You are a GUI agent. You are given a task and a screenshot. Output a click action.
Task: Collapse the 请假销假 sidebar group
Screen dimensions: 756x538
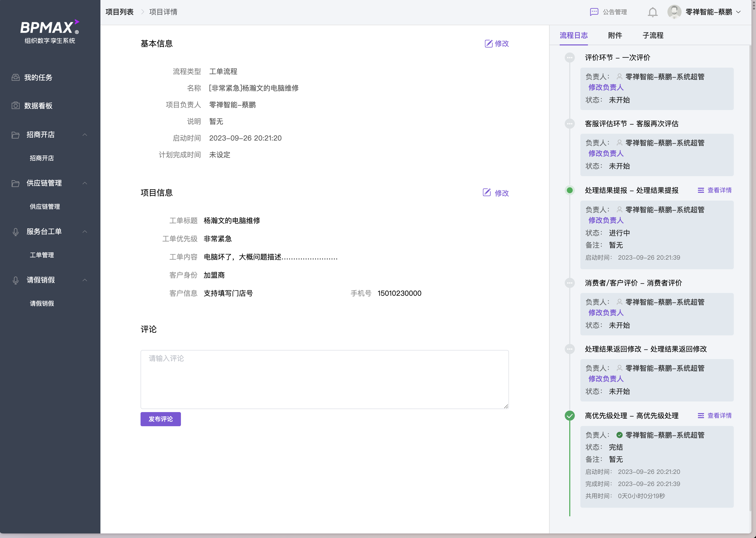(x=85, y=280)
